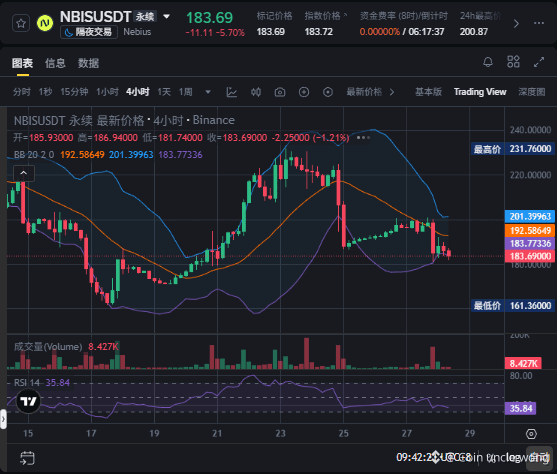Click the 成交量(Volume) indicator label

48,346
